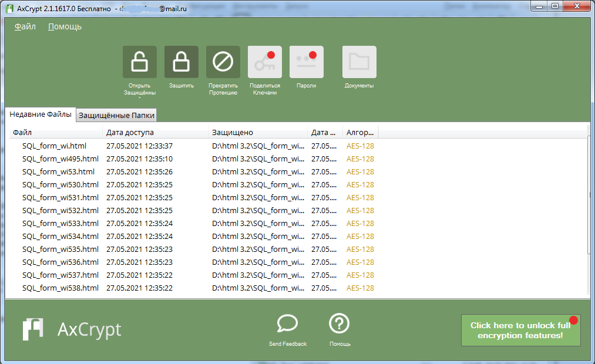Close the AxCrypt window
Screen dimensions: 595x364
point(577,6)
